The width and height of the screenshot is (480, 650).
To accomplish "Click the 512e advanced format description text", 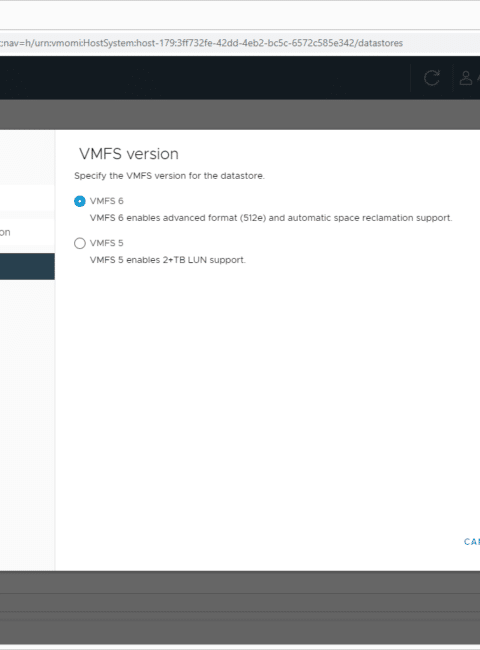I will [271, 218].
